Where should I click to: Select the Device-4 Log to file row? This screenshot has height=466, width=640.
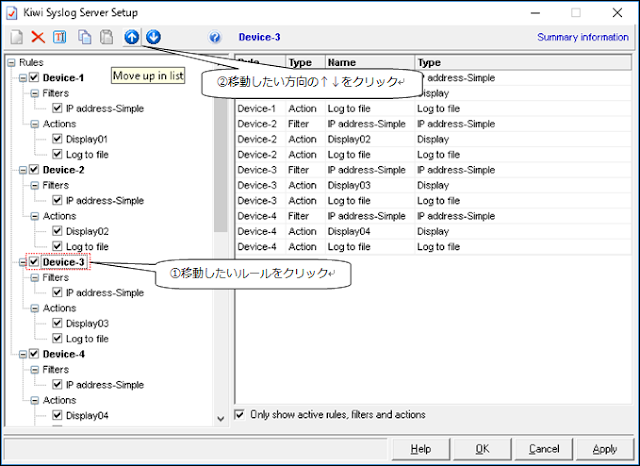tap(433, 246)
